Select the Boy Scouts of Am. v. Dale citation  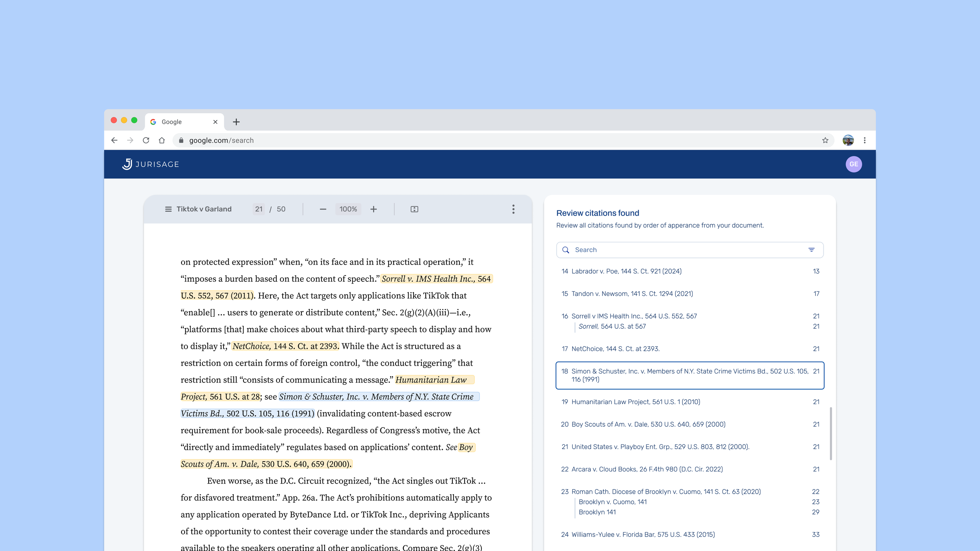point(648,424)
